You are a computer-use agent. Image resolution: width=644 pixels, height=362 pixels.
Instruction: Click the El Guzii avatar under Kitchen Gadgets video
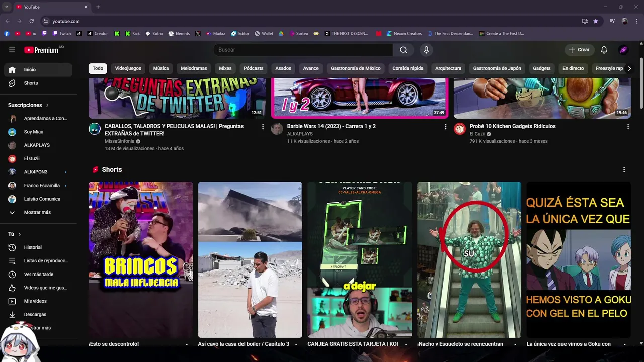[x=460, y=129]
